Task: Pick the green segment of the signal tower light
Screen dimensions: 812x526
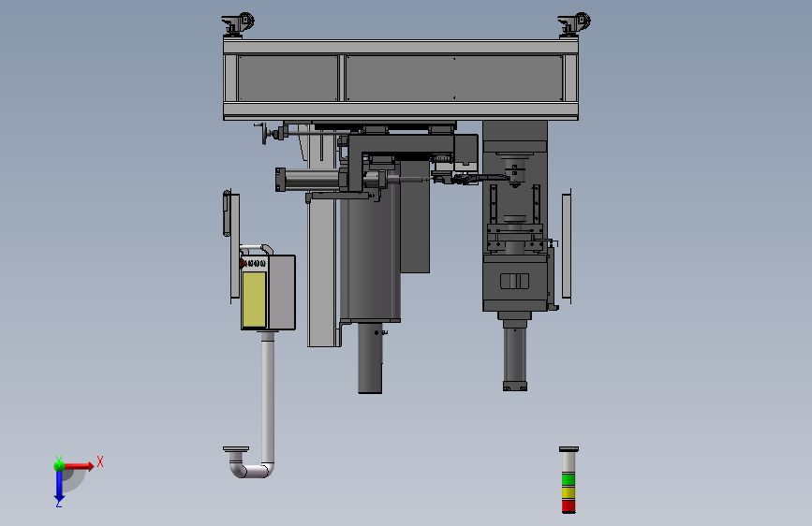Action: (x=568, y=479)
